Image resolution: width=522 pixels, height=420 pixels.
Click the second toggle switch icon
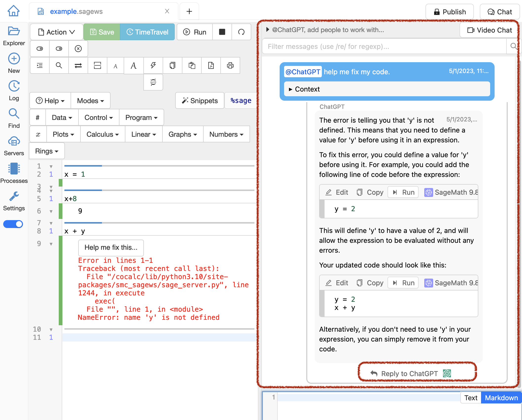59,49
